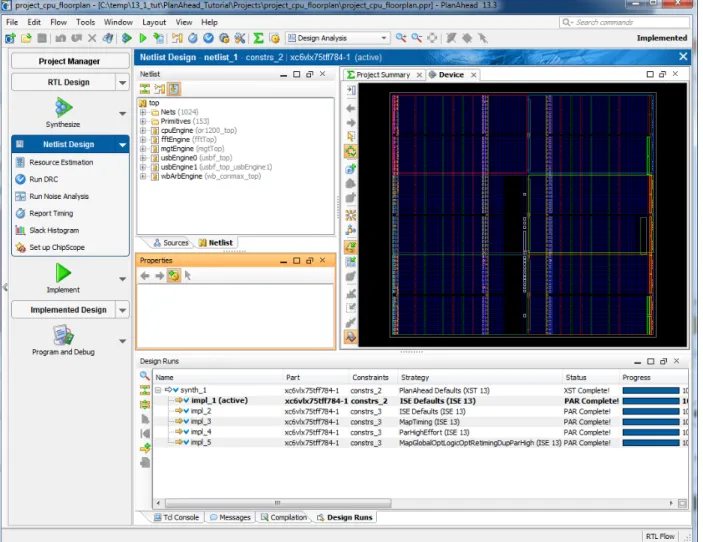Click the impl_5 progress bar
Screen dimensions: 703x542
[651, 443]
